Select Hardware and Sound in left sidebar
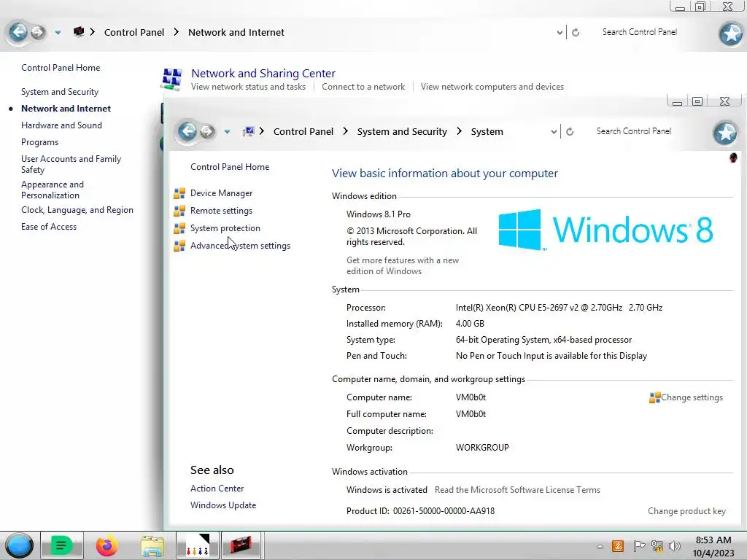Image resolution: width=747 pixels, height=560 pixels. (61, 125)
